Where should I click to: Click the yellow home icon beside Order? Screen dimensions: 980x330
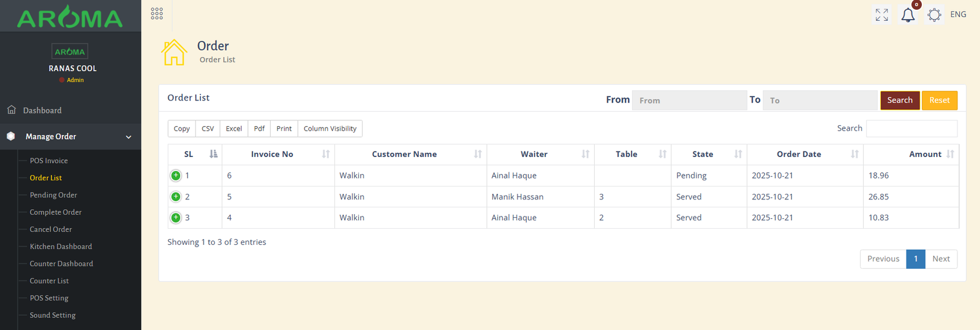point(174,52)
